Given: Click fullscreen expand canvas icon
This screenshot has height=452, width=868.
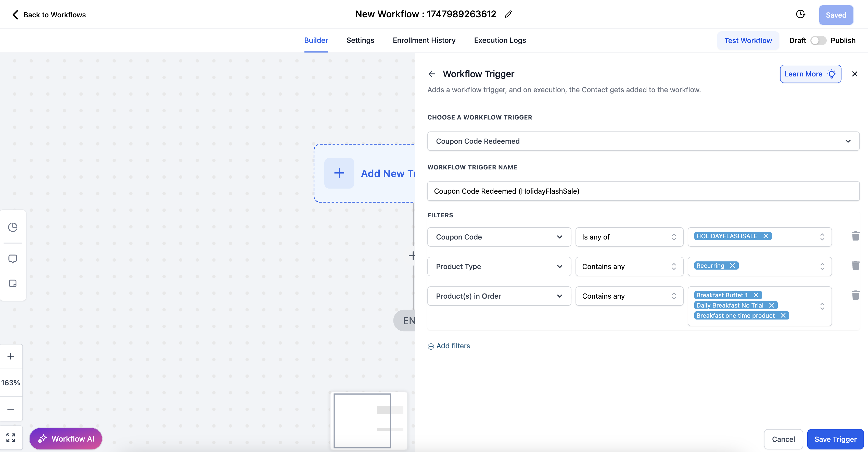Looking at the screenshot, I should pos(11,437).
